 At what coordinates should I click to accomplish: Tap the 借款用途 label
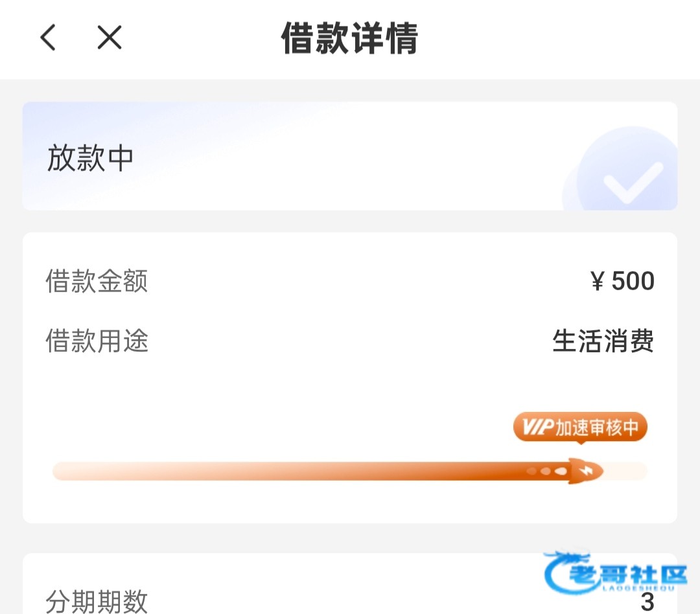point(97,341)
